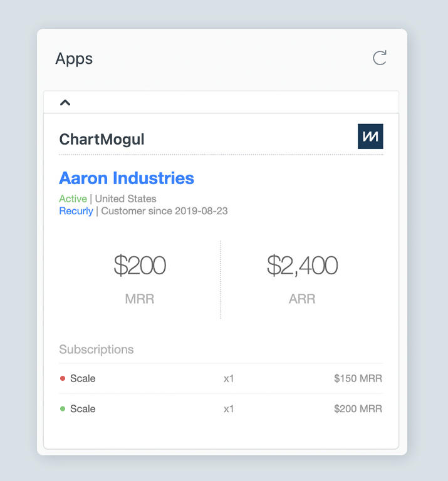Select the Scale subscription with $200 MRR
This screenshot has width=448, height=481.
coord(221,408)
